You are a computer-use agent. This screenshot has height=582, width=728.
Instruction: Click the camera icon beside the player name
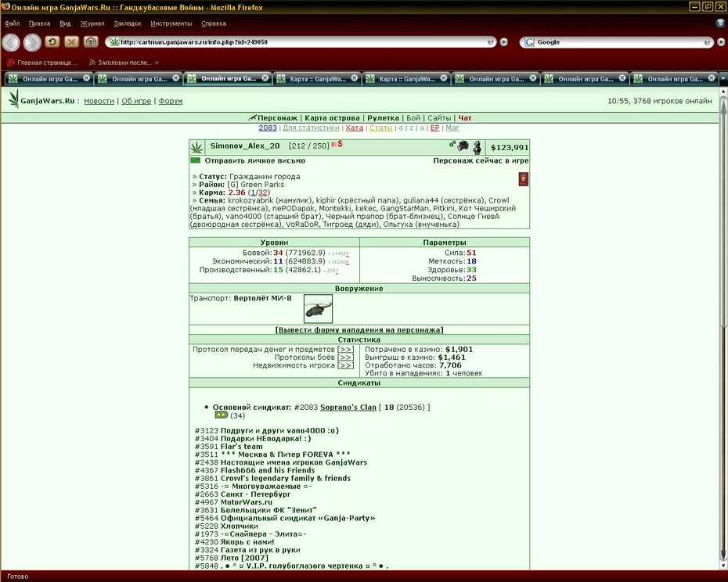pyautogui.click(x=463, y=146)
